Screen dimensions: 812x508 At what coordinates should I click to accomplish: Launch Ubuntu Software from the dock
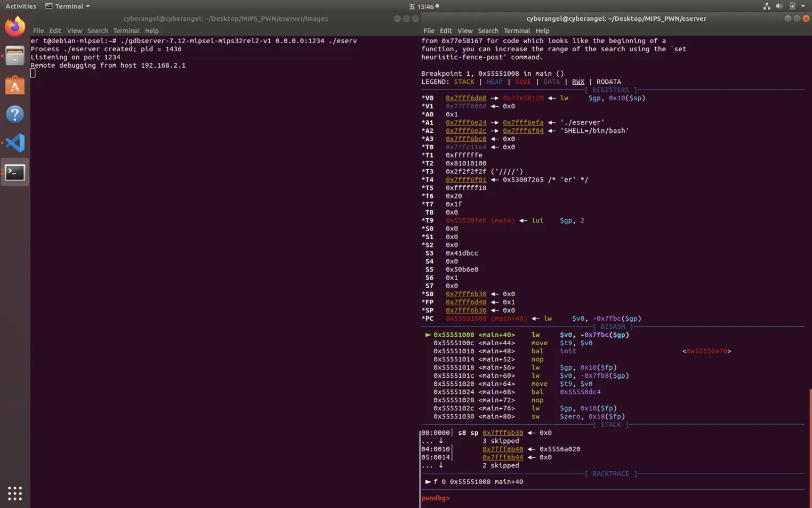[x=15, y=85]
